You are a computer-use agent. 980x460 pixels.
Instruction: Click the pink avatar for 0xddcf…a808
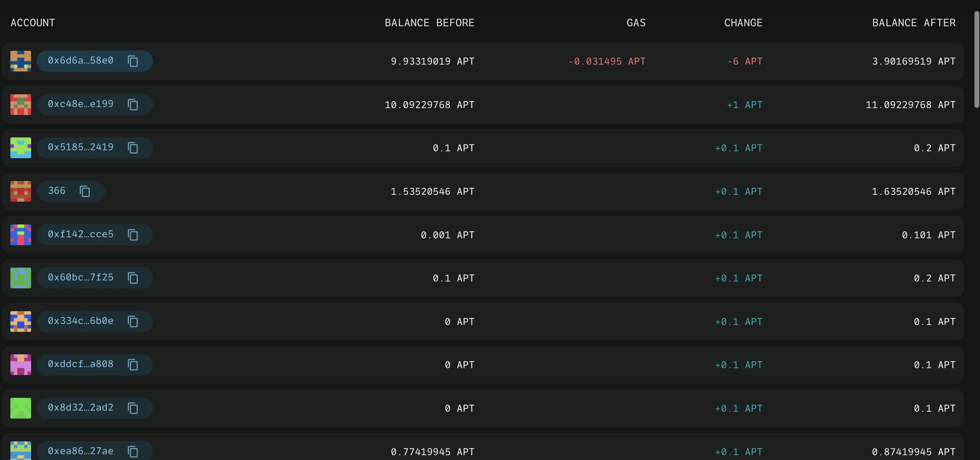(x=20, y=365)
